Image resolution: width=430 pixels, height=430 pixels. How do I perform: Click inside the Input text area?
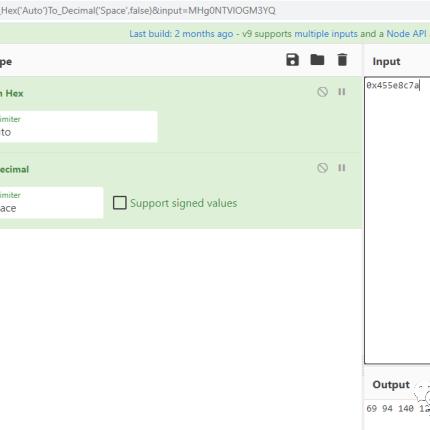click(397, 220)
